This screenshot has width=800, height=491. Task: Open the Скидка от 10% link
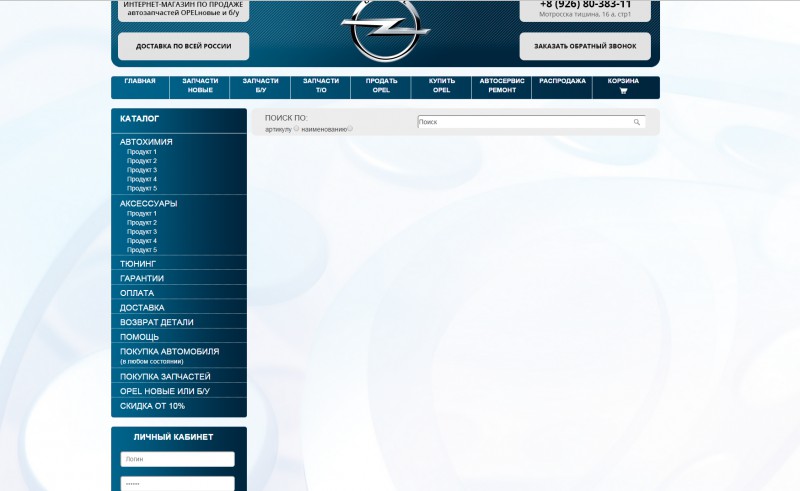152,406
